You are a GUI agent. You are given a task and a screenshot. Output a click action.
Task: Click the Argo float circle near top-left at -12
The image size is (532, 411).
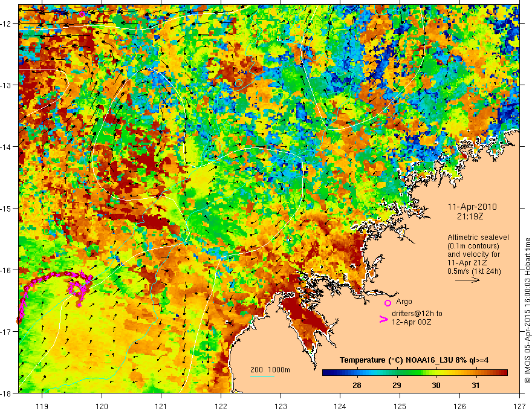pyautogui.click(x=82, y=14)
